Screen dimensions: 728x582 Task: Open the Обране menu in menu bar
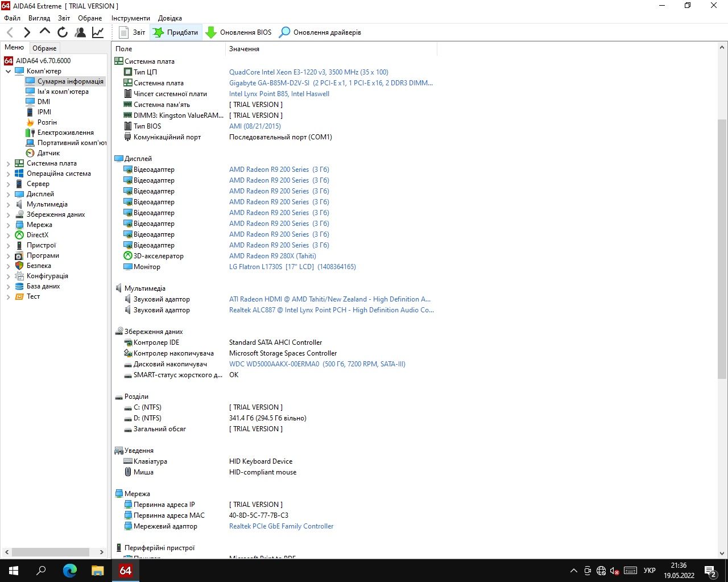point(90,18)
